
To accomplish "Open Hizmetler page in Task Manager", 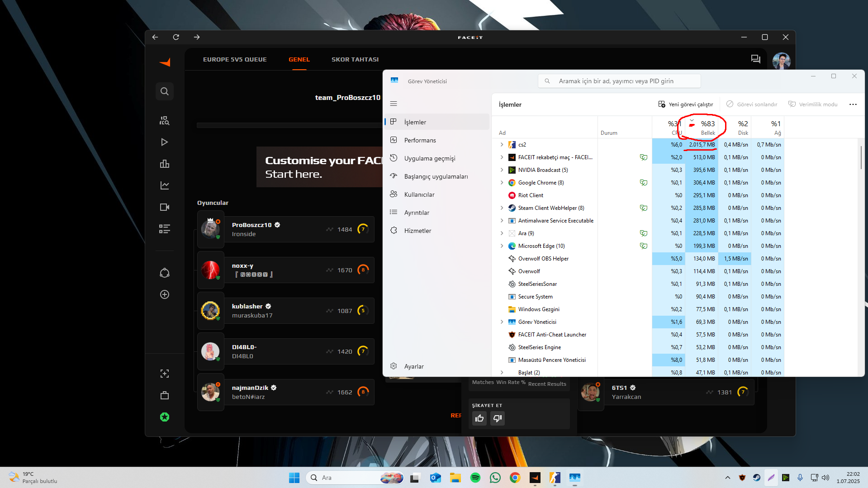I will click(x=436, y=231).
